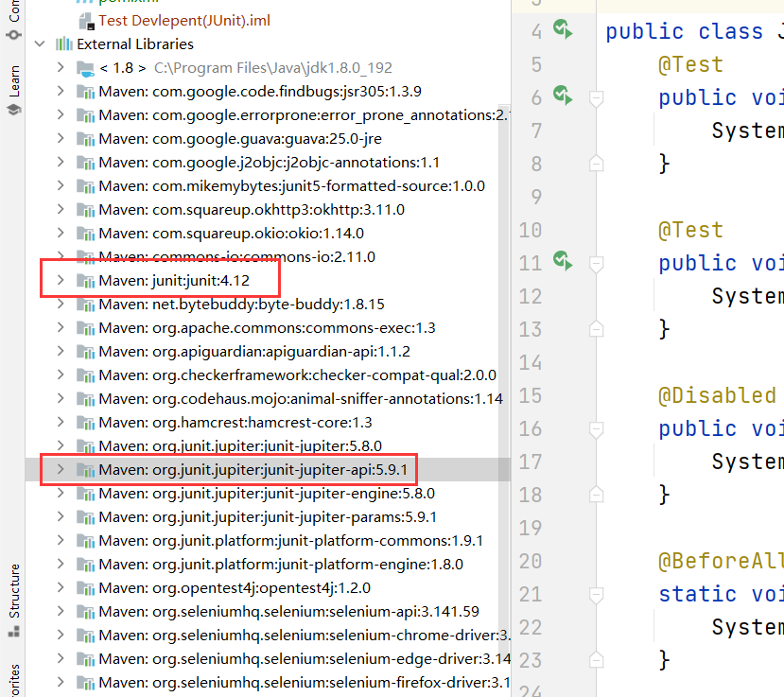Select animal-sniffer-annotations:1.14 entry

(301, 398)
